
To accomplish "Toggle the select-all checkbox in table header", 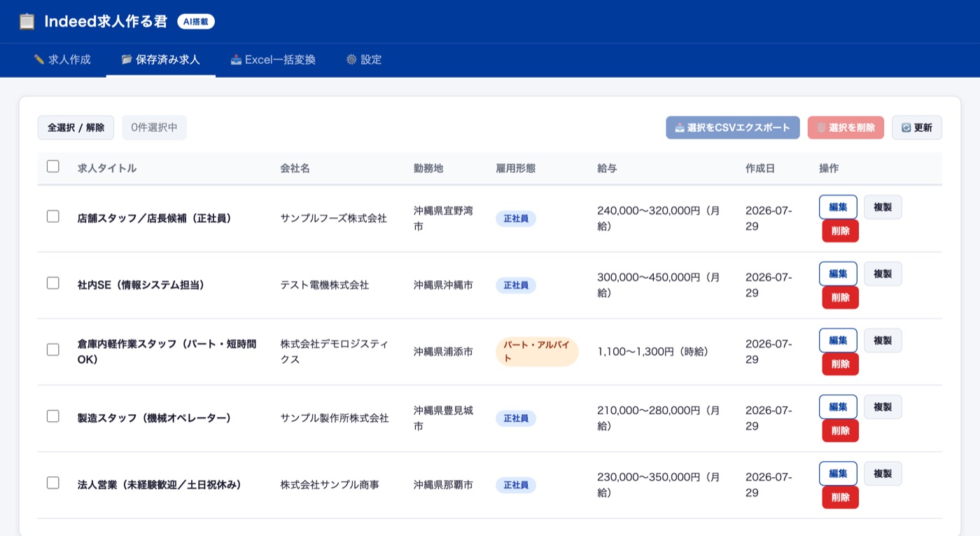I will tap(53, 167).
